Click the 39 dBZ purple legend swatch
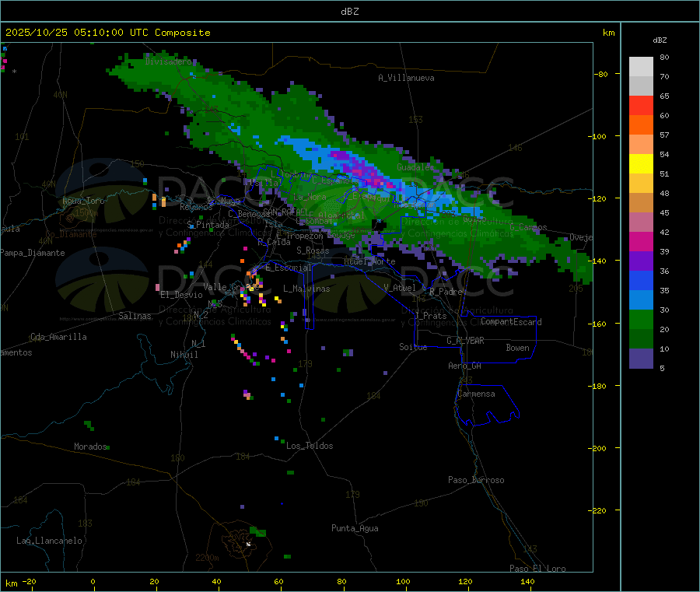Image resolution: width=700 pixels, height=592 pixels. tap(641, 261)
